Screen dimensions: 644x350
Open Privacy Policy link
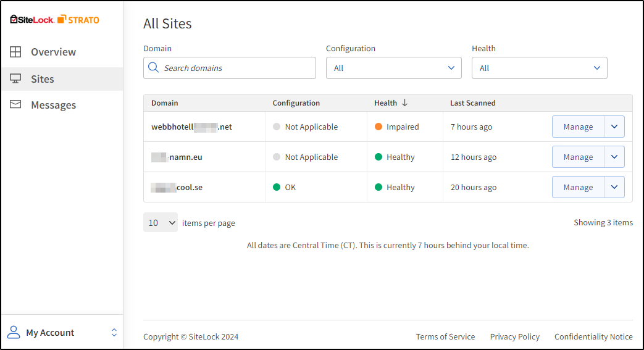pyautogui.click(x=514, y=336)
